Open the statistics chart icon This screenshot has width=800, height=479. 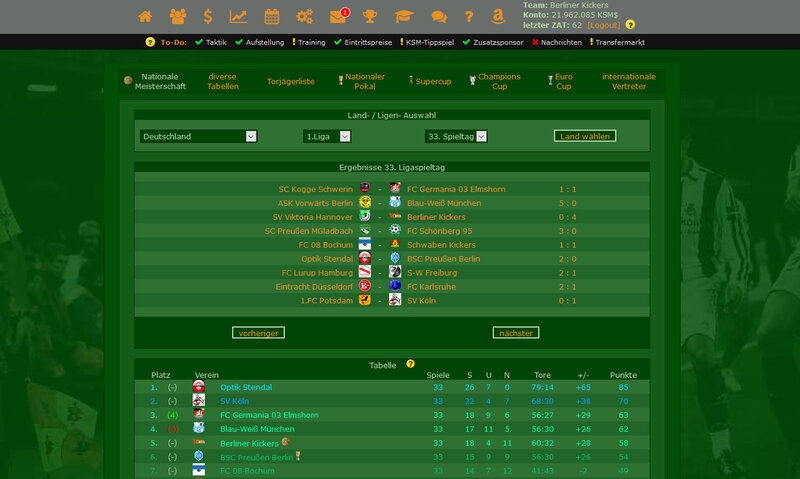click(x=238, y=17)
